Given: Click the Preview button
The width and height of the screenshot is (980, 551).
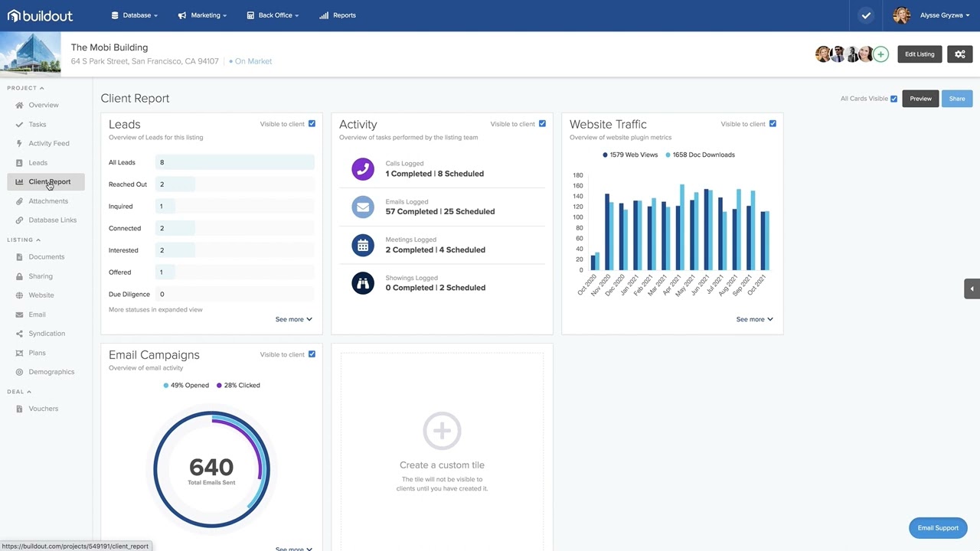Looking at the screenshot, I should pyautogui.click(x=920, y=99).
